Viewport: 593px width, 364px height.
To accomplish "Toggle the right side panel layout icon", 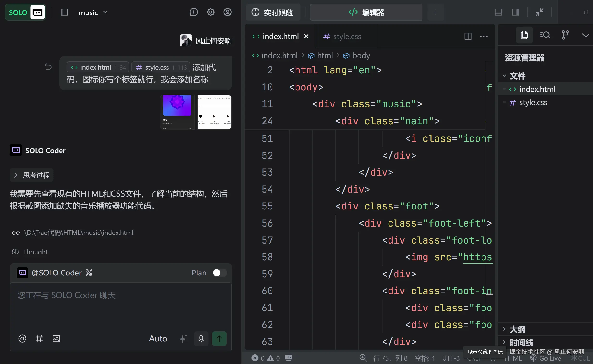I will (x=515, y=12).
